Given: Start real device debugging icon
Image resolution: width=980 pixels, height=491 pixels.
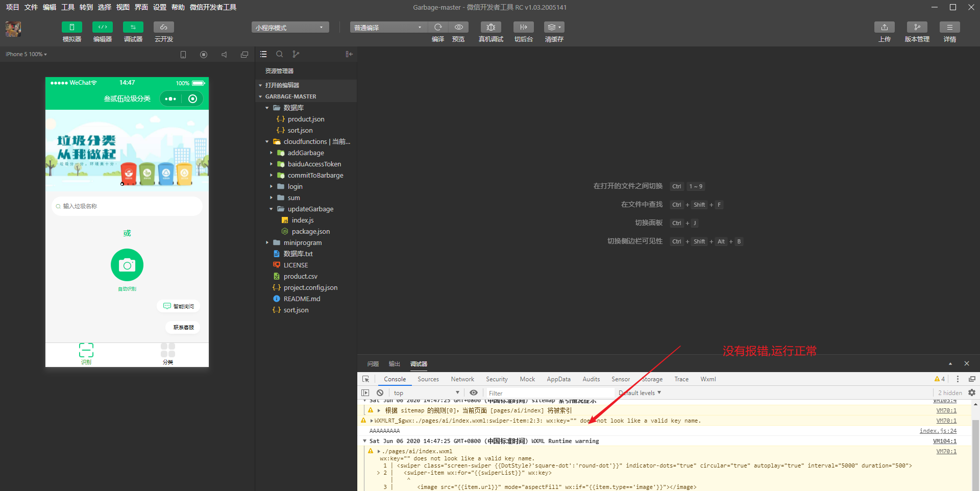Looking at the screenshot, I should [491, 27].
